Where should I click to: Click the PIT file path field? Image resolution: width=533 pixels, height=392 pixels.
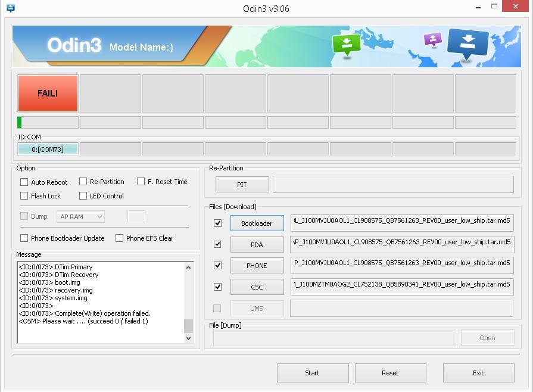coord(393,185)
